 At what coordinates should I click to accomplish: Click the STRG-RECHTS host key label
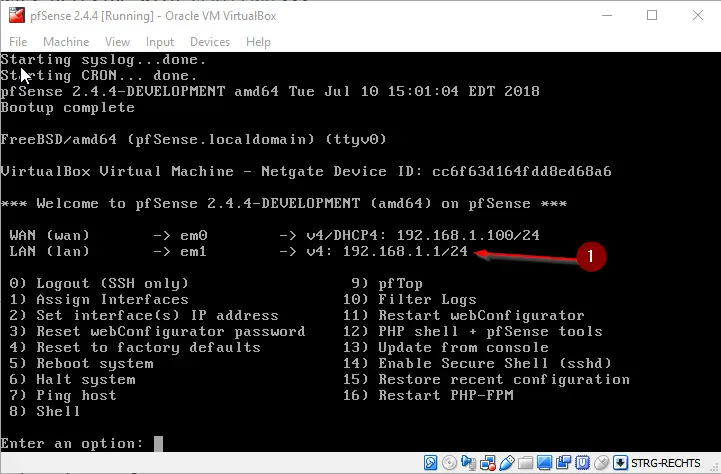pyautogui.click(x=665, y=463)
